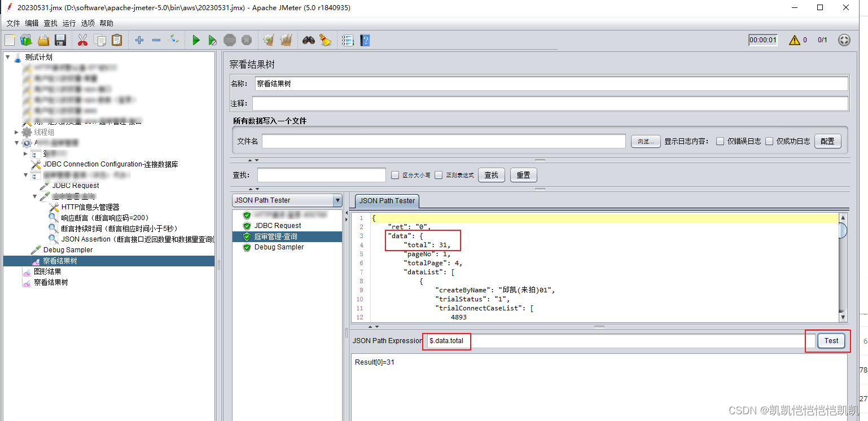Open the Templates icon in toolbar
The image size is (868, 421).
(x=26, y=40)
